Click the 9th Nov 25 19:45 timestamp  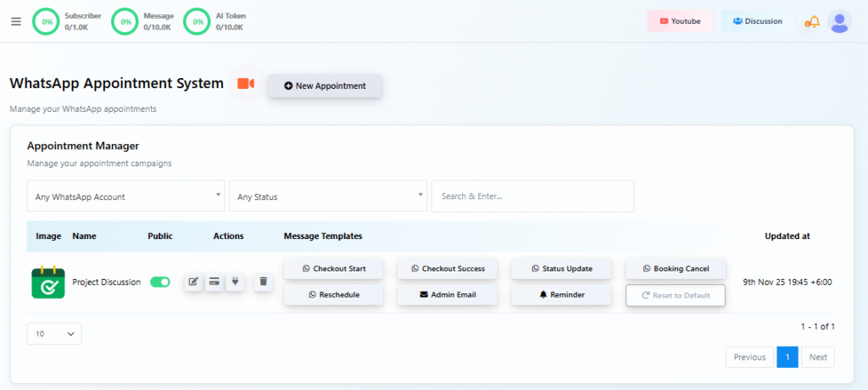point(787,282)
